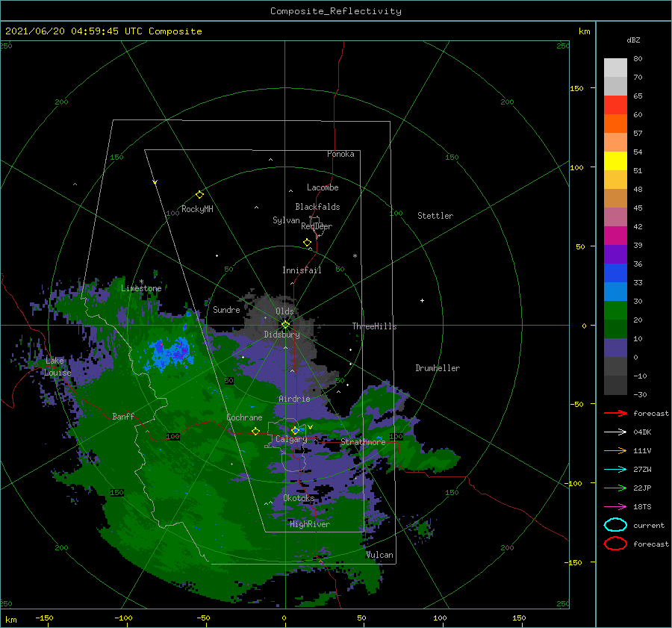Click the yellow radar site marker at Olds
The height and width of the screenshot is (628, 672).
tap(285, 325)
